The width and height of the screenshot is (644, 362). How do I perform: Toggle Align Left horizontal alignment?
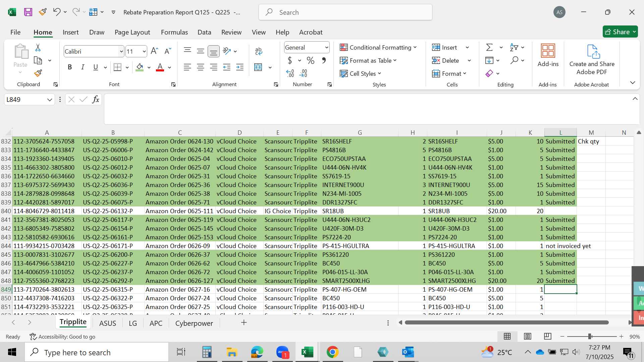187,67
